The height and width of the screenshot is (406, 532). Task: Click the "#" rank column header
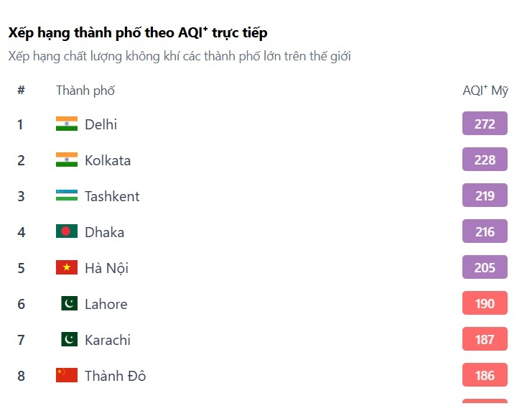point(22,91)
